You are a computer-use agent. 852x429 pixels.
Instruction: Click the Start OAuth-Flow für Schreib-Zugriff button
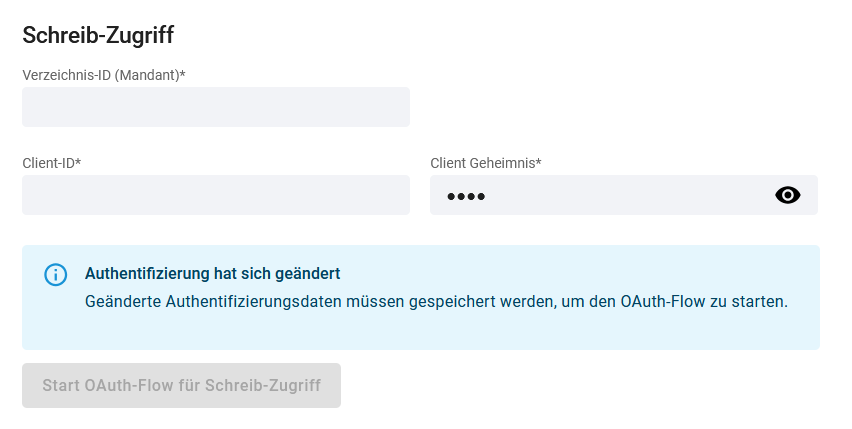tap(181, 386)
